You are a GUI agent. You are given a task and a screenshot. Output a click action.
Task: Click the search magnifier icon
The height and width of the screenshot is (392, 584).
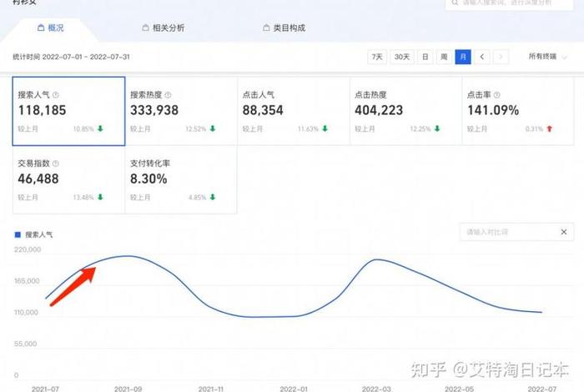coord(455,3)
